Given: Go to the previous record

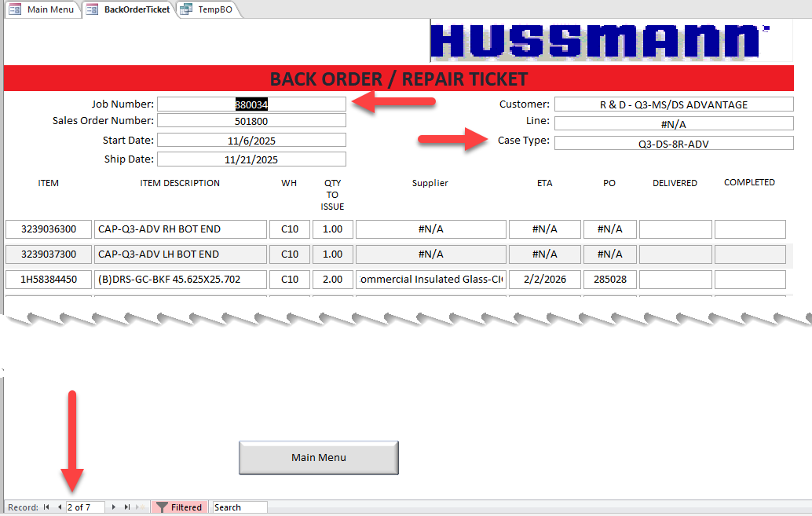Looking at the screenshot, I should (x=60, y=507).
